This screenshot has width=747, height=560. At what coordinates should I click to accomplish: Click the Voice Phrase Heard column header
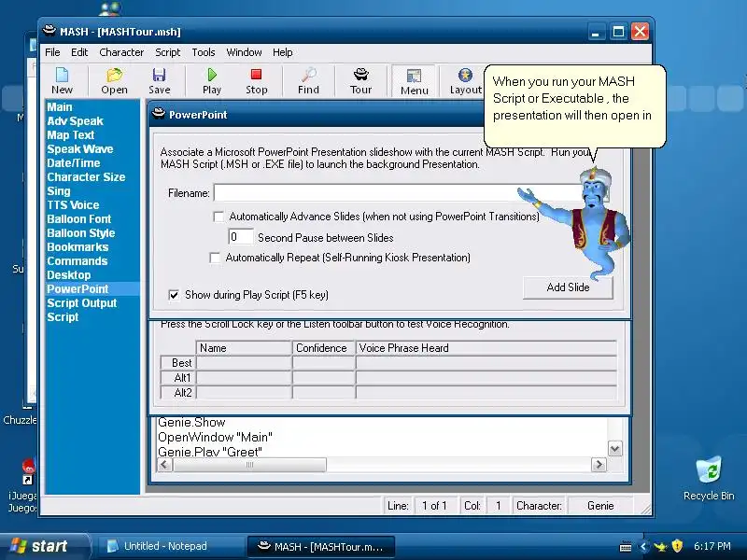pos(486,348)
